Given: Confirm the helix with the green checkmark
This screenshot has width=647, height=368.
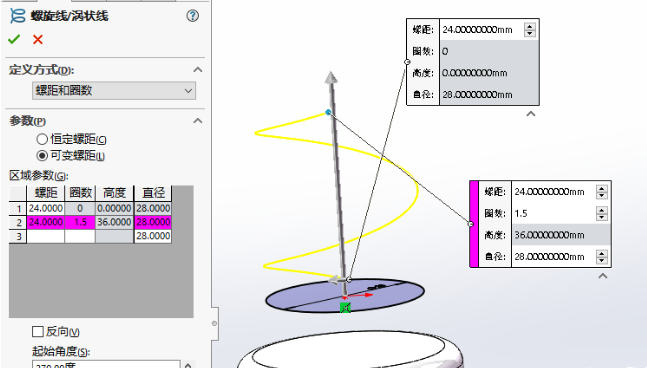Looking at the screenshot, I should 14,40.
